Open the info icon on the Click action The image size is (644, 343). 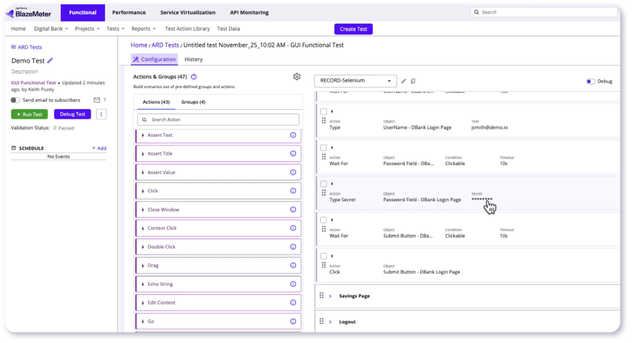click(293, 190)
